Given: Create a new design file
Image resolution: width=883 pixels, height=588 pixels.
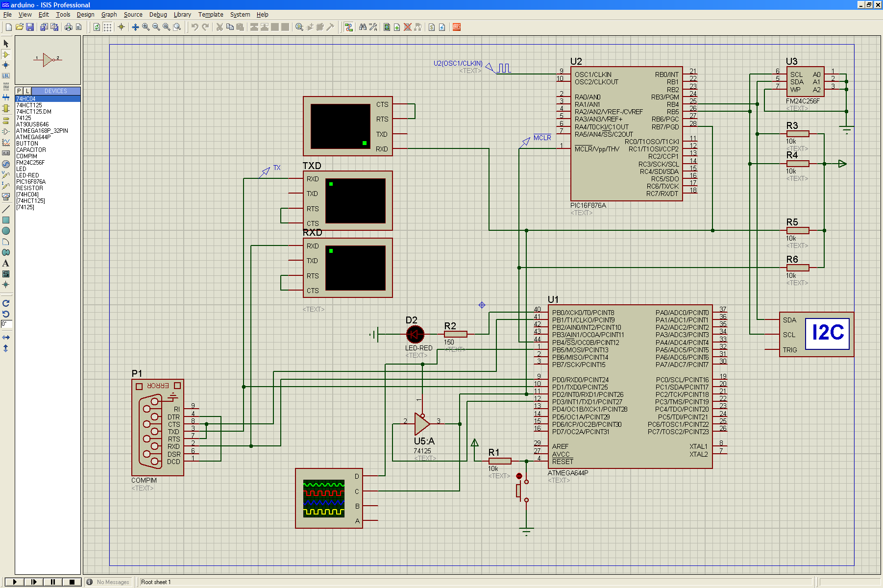Looking at the screenshot, I should click(x=9, y=27).
